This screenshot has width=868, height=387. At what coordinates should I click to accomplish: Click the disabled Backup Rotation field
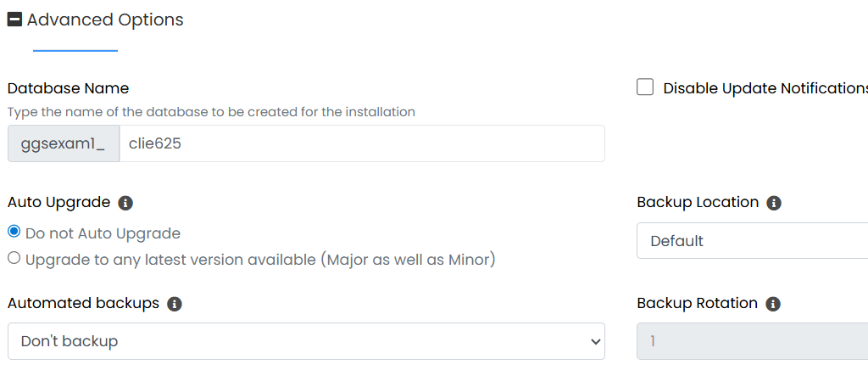[x=751, y=341]
